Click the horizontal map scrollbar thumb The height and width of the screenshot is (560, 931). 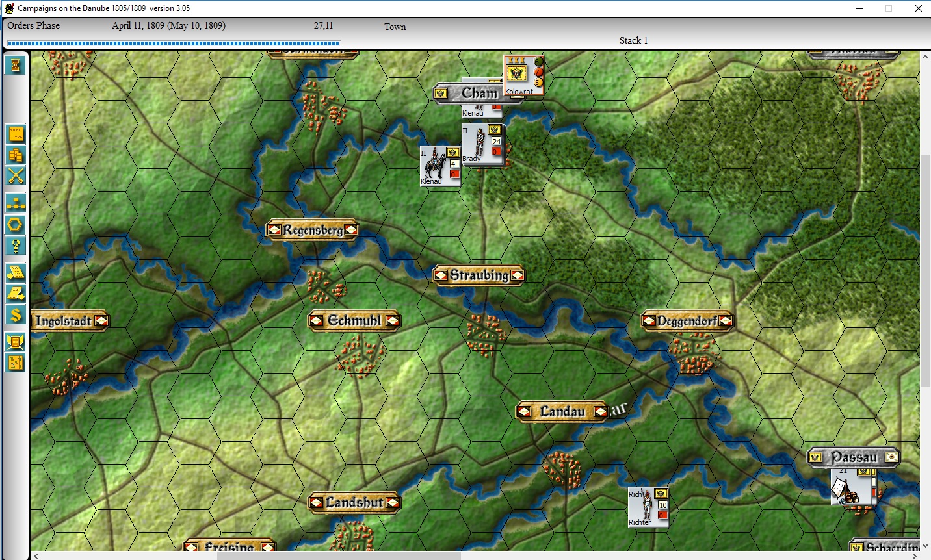coord(338,556)
